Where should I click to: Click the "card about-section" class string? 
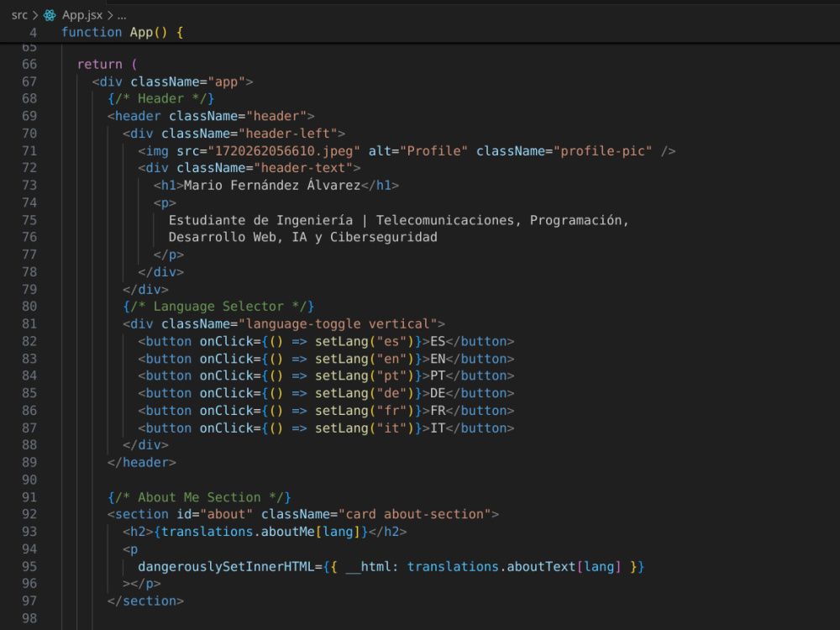415,514
